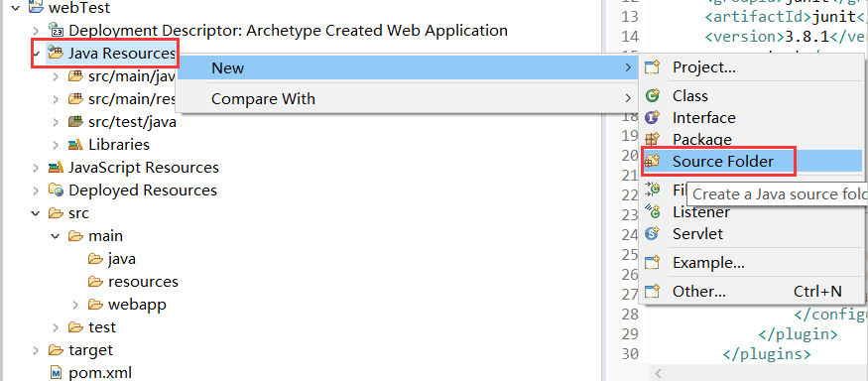This screenshot has height=381, width=868.
Task: Choose Source Folder from the New submenu
Action: coord(753,161)
